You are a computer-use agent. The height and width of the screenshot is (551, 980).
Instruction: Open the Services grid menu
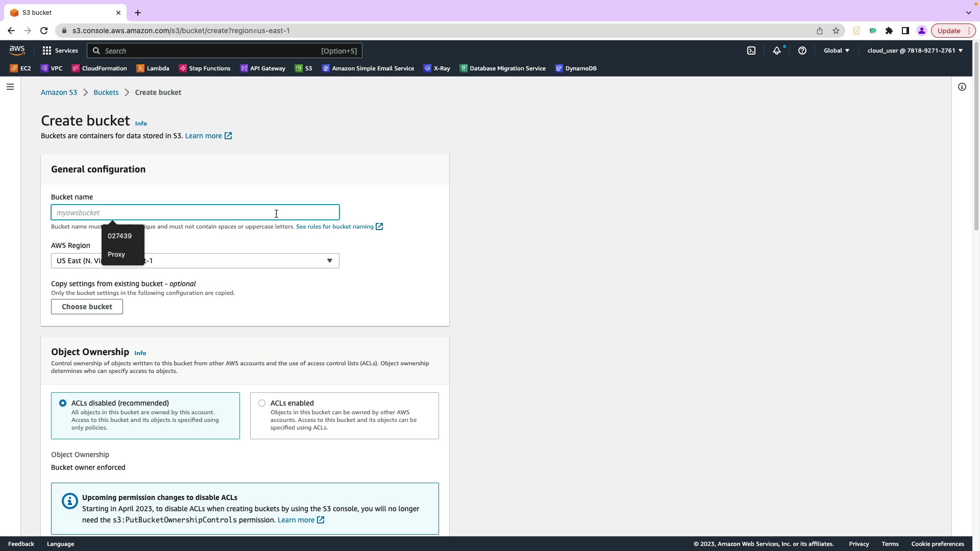[60, 51]
